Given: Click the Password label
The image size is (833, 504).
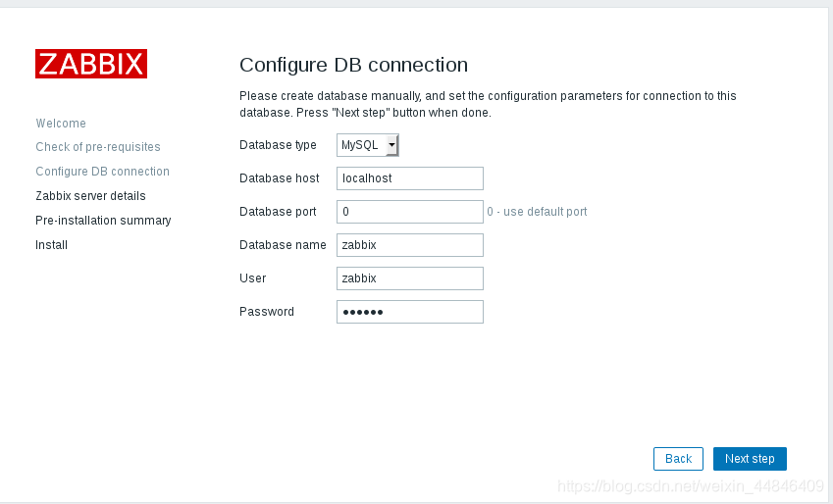Looking at the screenshot, I should (x=267, y=312).
